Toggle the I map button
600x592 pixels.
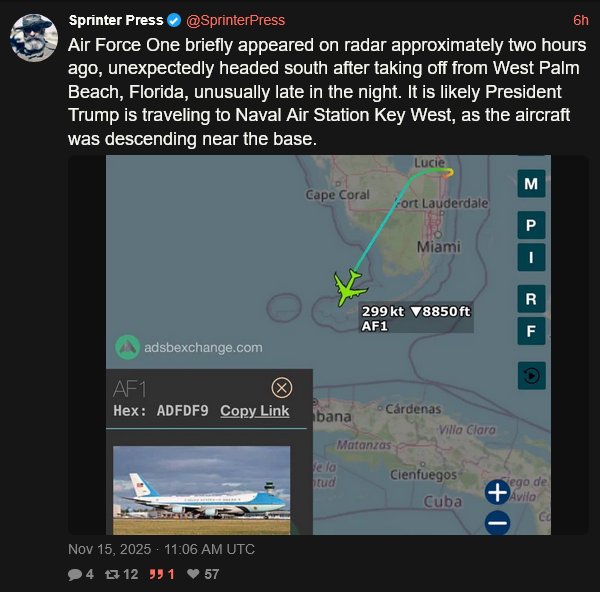pos(531,257)
